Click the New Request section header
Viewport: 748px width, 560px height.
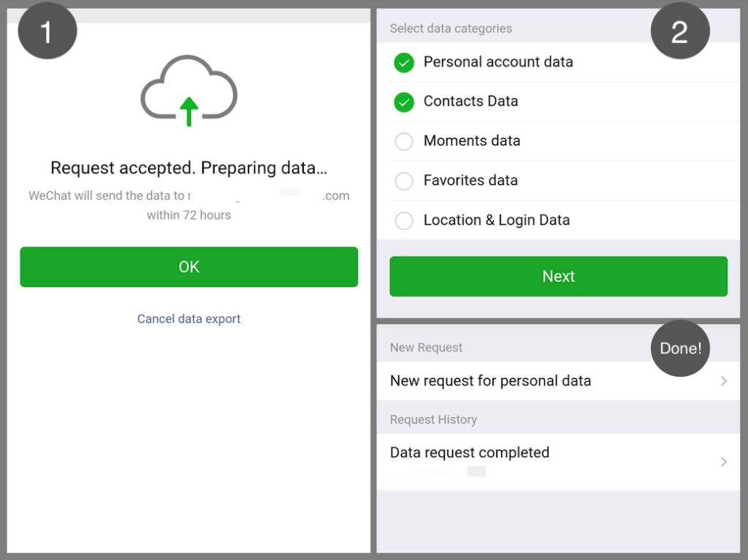click(x=426, y=348)
